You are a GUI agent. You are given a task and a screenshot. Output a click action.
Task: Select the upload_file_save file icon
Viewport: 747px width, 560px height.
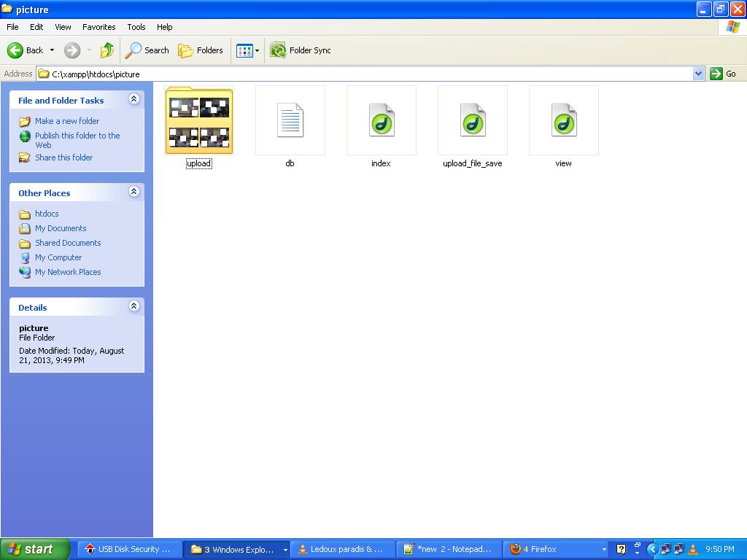tap(473, 120)
